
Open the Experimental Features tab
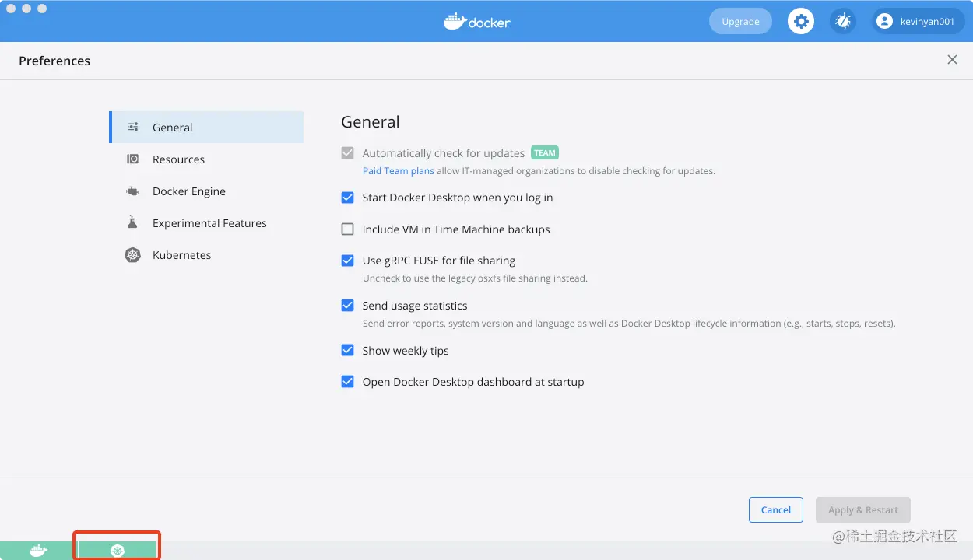[x=206, y=222]
